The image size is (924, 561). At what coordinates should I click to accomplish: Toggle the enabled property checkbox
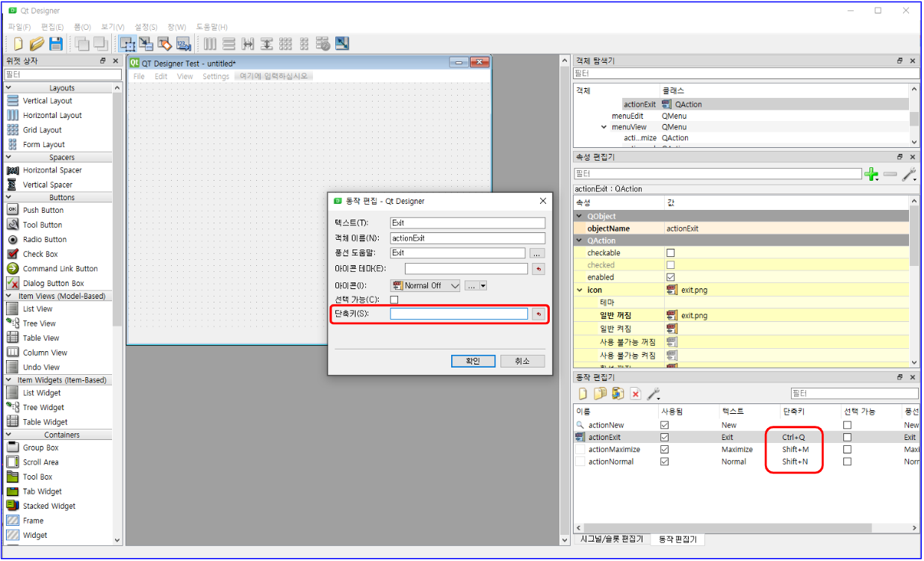tap(670, 277)
